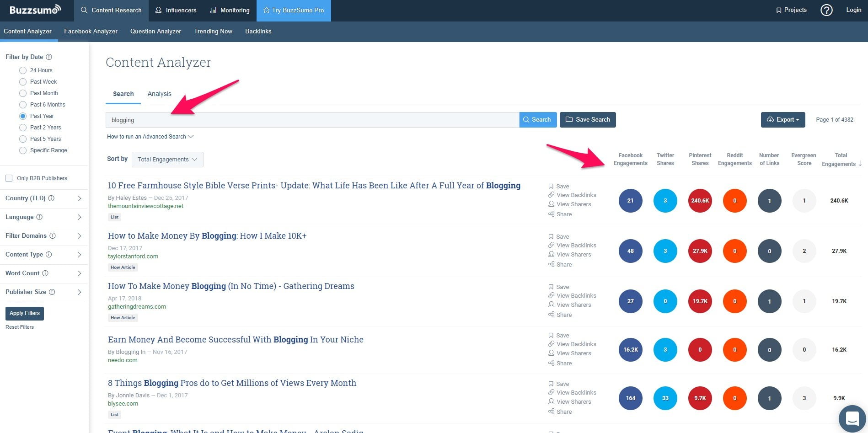Open the Influencers menu

click(176, 10)
